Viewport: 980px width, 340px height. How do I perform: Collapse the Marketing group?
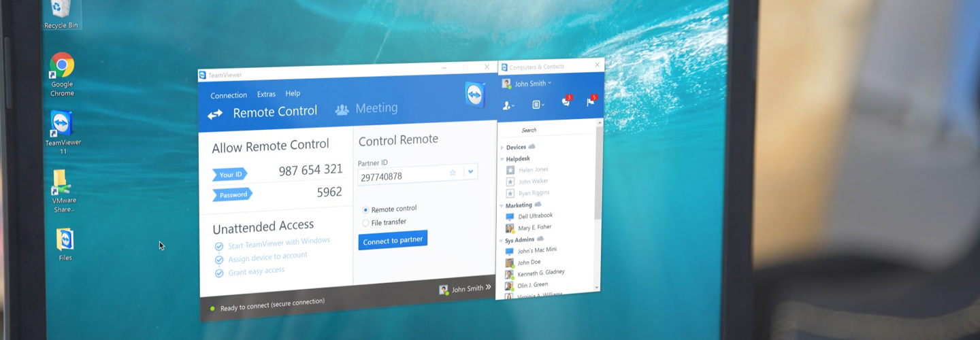502,205
